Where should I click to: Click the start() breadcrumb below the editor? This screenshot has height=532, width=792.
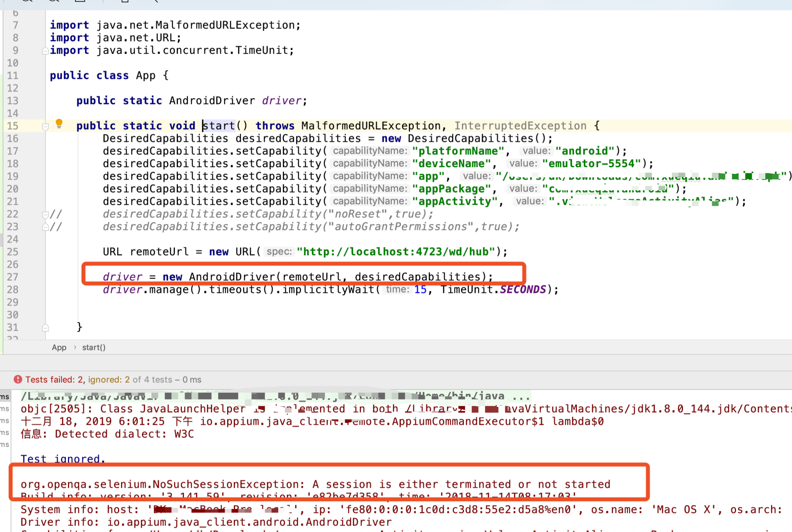(x=94, y=347)
